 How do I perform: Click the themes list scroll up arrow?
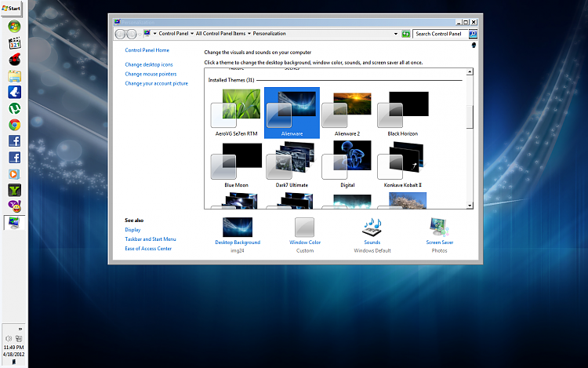pos(470,71)
